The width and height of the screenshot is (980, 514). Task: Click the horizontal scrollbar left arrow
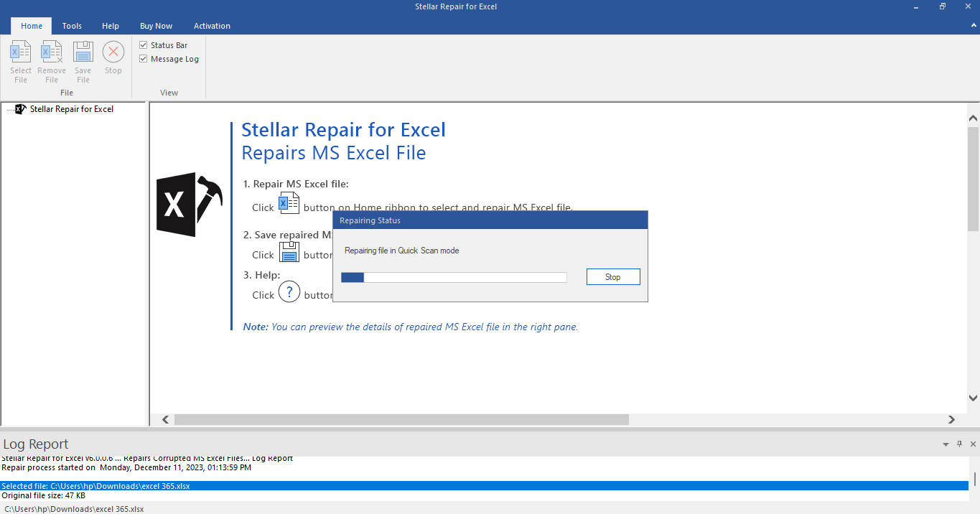pos(166,420)
